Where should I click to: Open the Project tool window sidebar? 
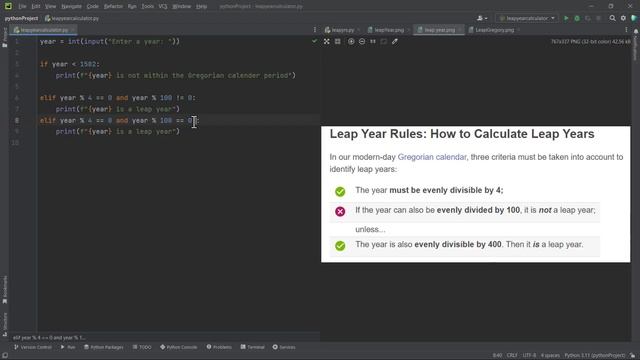pos(4,37)
